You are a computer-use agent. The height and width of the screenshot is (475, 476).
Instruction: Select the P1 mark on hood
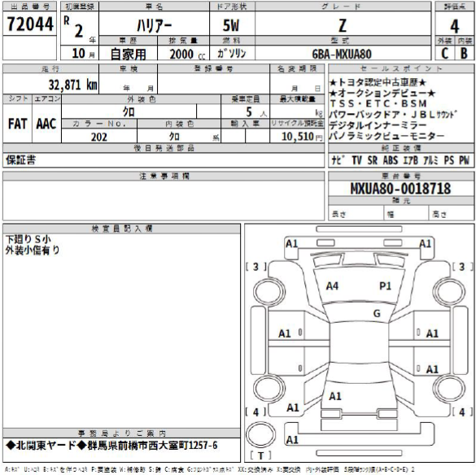[385, 286]
